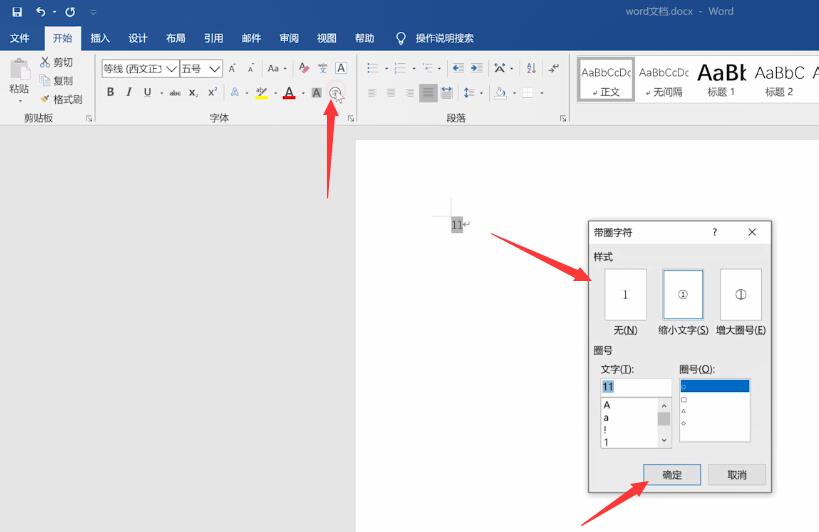This screenshot has width=819, height=532.
Task: Toggle Underline formatting
Action: click(147, 92)
